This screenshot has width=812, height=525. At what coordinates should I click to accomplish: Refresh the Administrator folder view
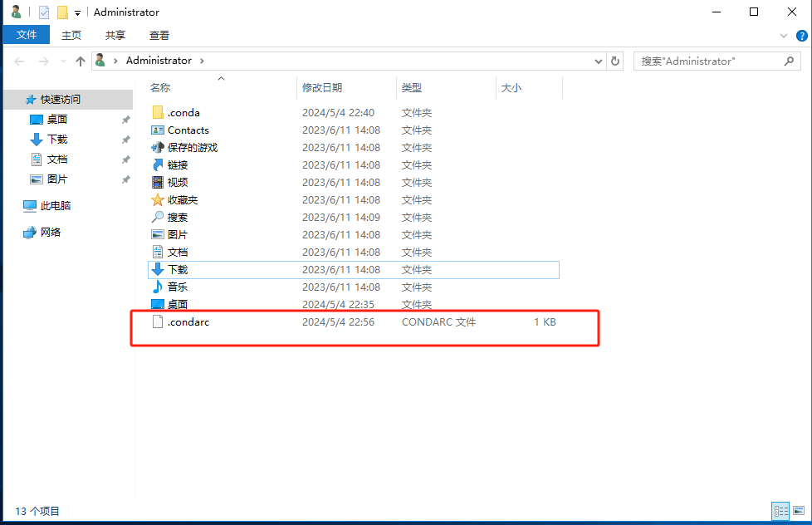(615, 61)
